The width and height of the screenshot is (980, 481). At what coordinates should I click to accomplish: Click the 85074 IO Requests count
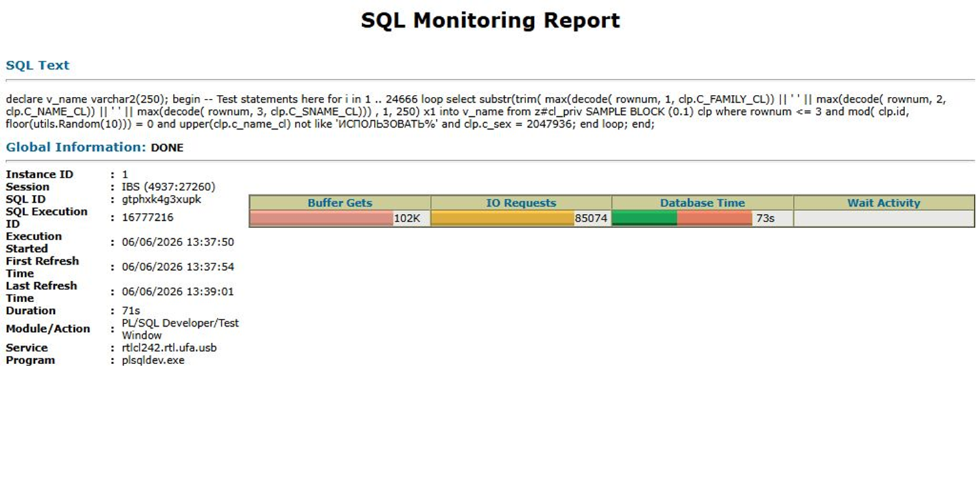coord(591,218)
